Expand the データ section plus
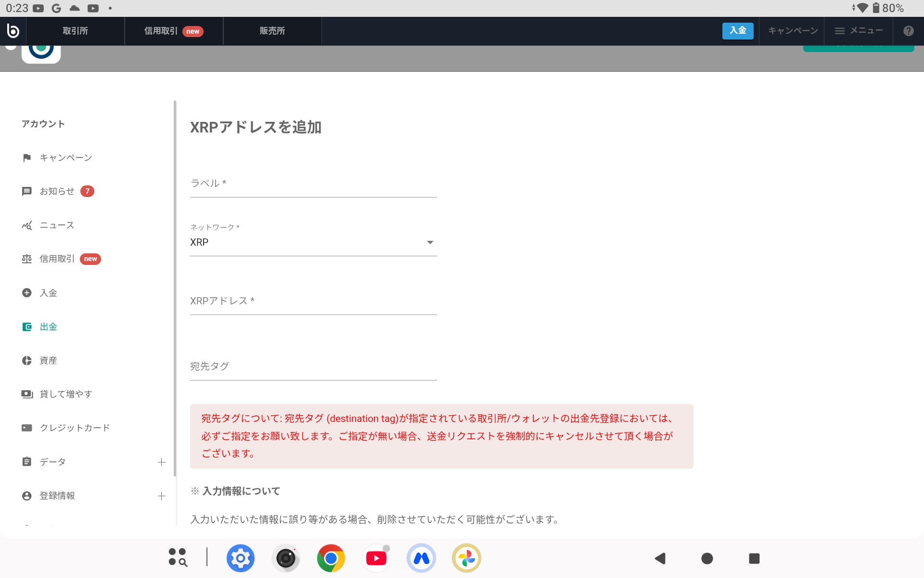Viewport: 924px width, 578px height. (162, 462)
